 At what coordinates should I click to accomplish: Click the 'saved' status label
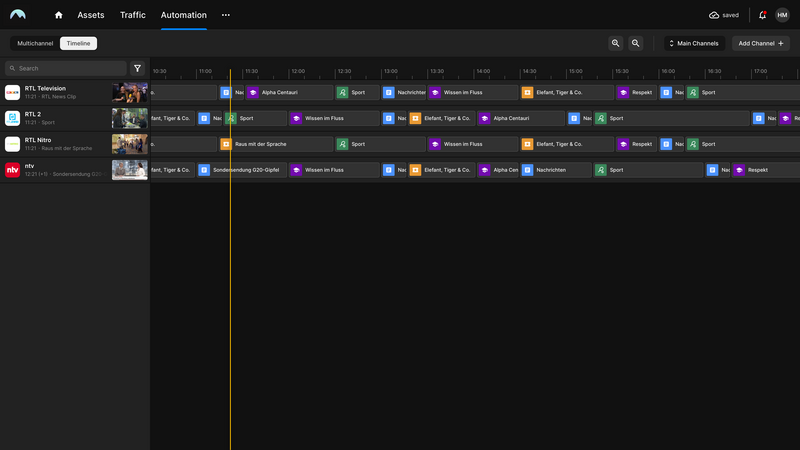(730, 15)
